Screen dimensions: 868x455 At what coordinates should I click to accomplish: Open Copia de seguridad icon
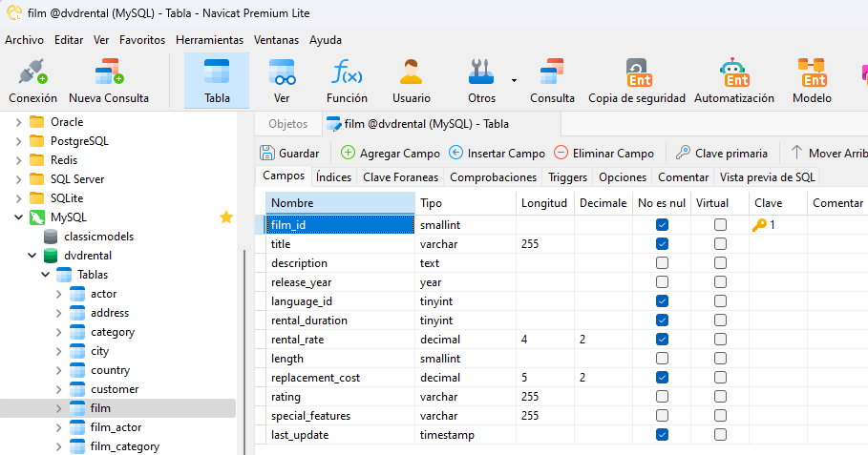click(638, 72)
